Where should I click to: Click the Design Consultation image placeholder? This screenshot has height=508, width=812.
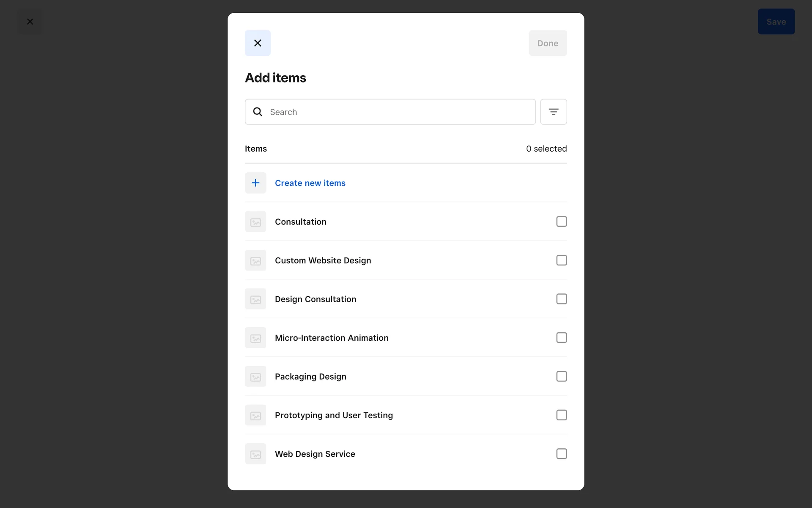(255, 299)
